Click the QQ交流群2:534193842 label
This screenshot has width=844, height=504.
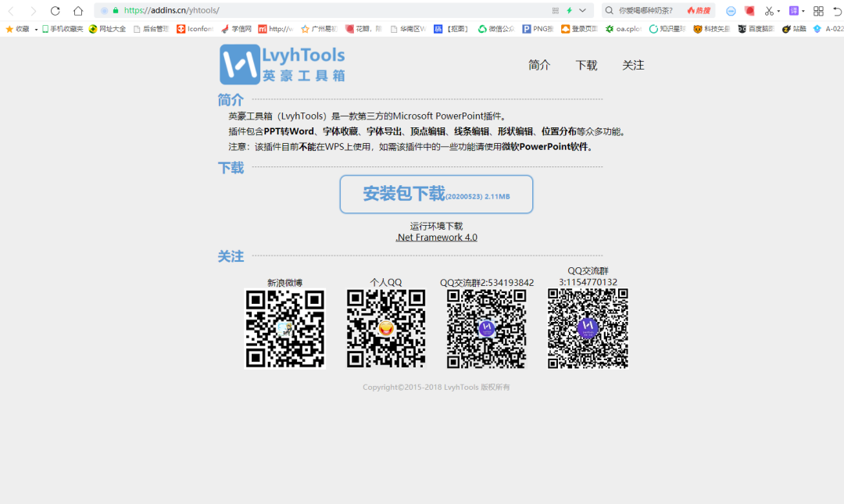pyautogui.click(x=487, y=282)
